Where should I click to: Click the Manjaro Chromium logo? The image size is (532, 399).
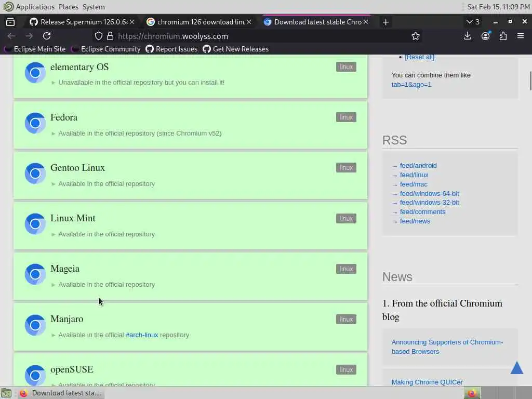point(35,325)
